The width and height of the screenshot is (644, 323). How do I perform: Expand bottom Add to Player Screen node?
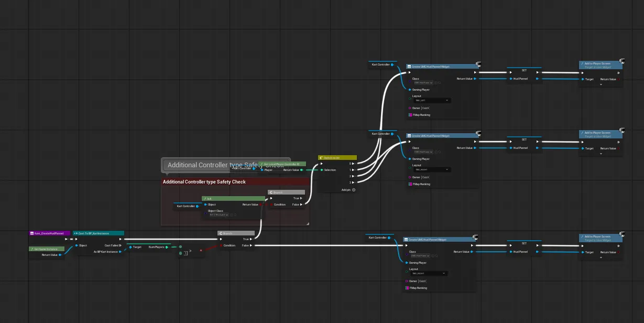click(x=601, y=257)
